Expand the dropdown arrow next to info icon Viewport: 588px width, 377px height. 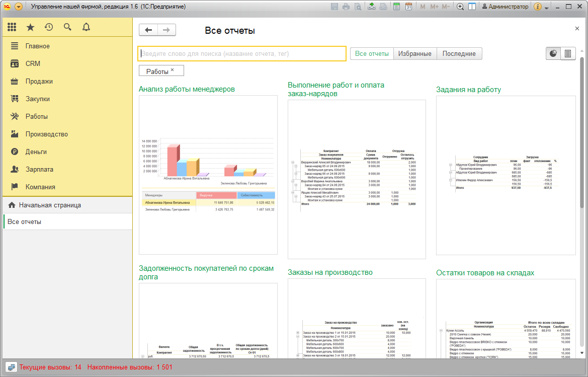[x=546, y=8]
